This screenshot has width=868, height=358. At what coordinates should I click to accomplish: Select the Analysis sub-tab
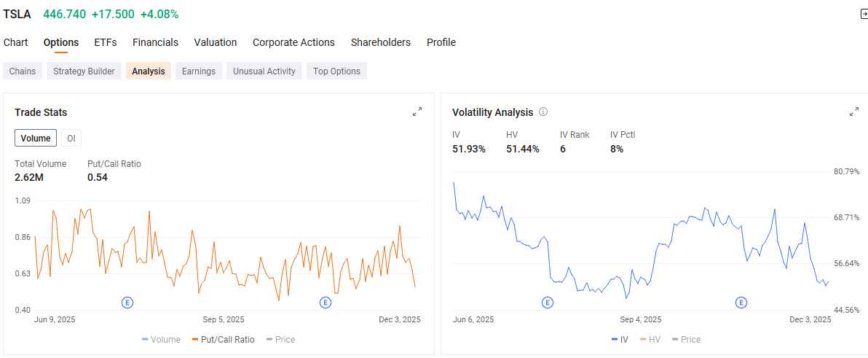click(149, 71)
